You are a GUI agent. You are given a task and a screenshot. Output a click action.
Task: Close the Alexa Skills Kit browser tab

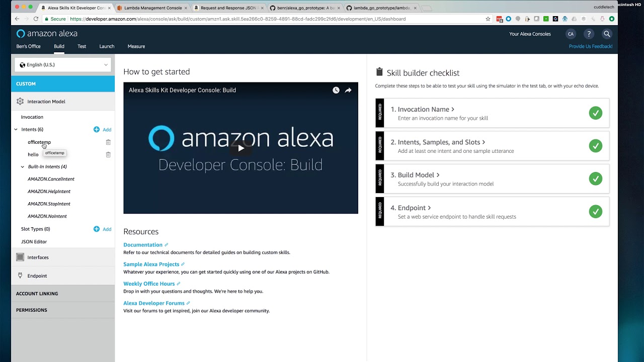tap(109, 8)
